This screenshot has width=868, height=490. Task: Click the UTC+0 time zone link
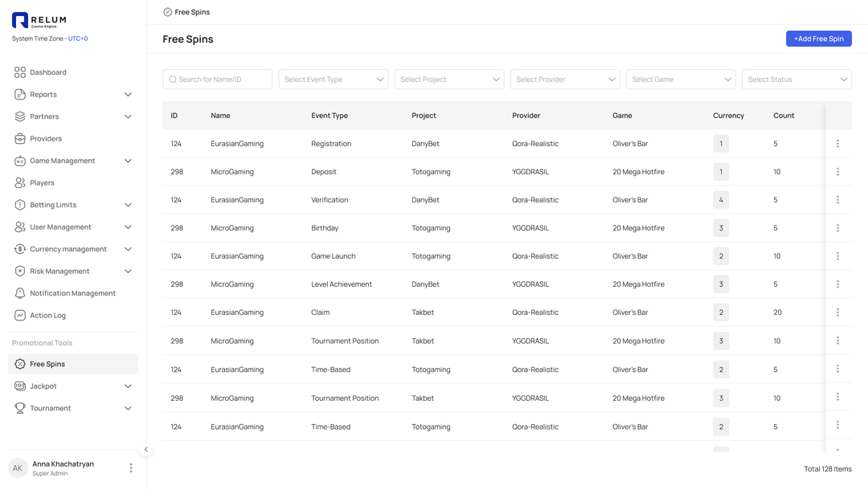78,39
